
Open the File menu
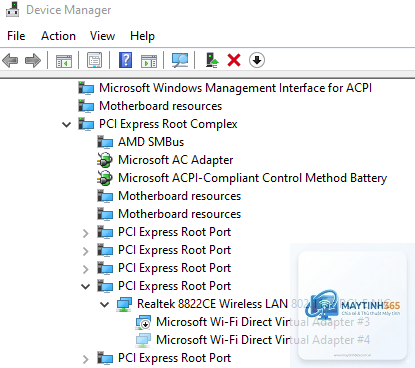coord(16,36)
